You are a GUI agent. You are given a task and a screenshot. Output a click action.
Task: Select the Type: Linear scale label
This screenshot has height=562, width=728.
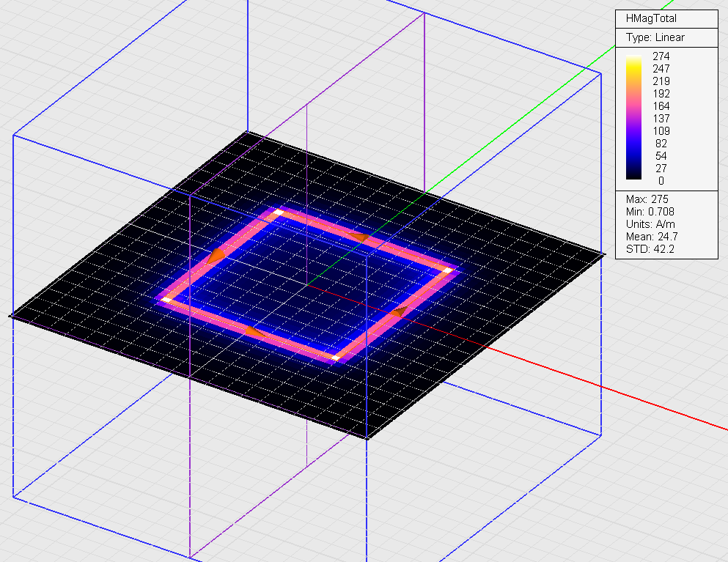click(x=655, y=37)
